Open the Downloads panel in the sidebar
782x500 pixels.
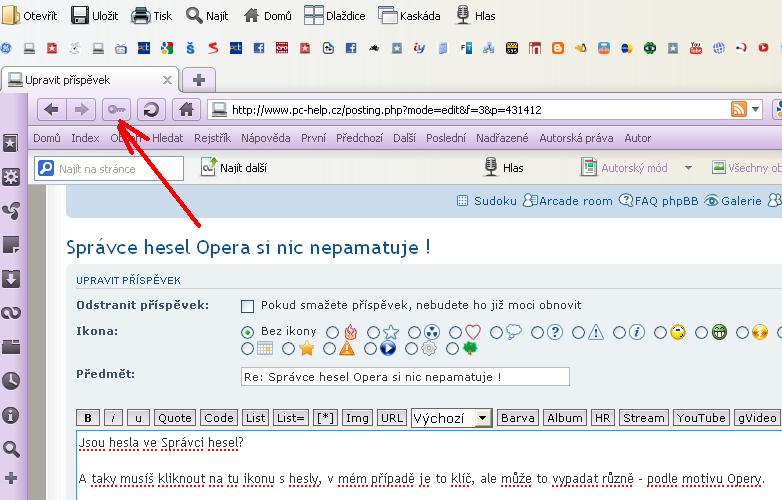point(11,279)
